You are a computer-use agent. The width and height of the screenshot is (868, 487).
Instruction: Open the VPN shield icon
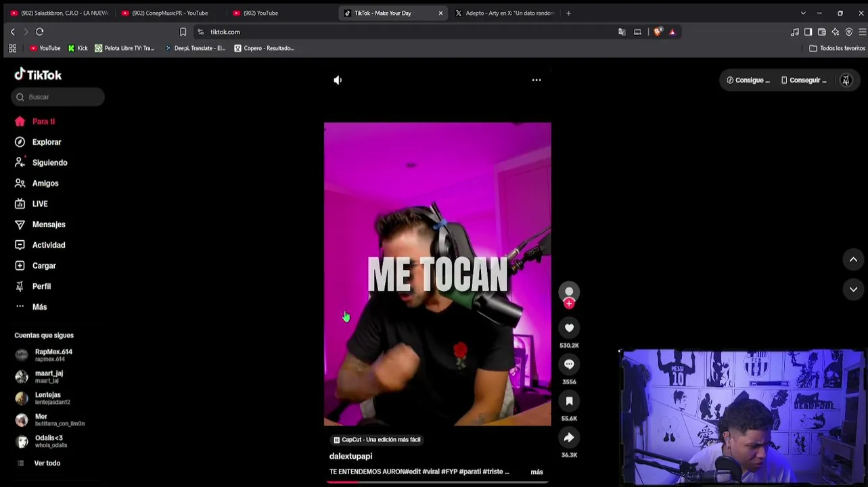(849, 32)
